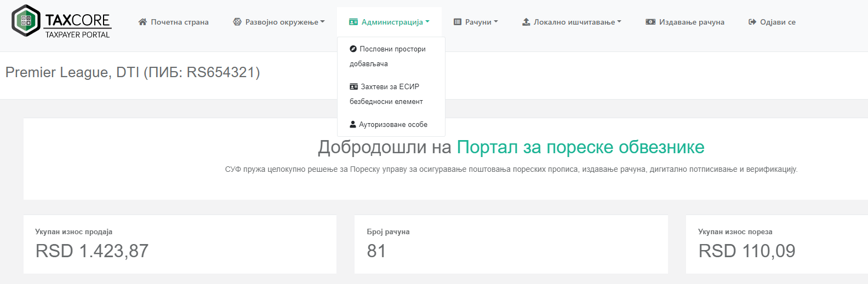The width and height of the screenshot is (868, 284).
Task: Click the RSD 110,09 value
Action: tap(747, 251)
